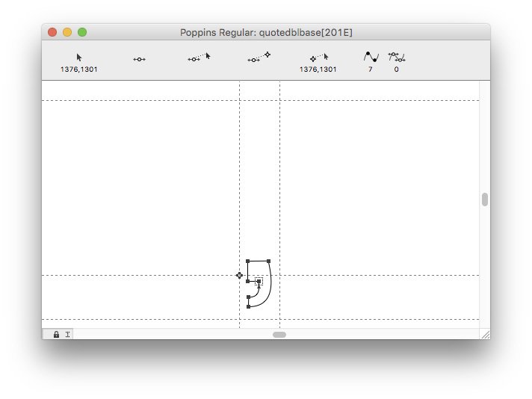532x399 pixels.
Task: Click the window title Poppins Regular
Action: (x=265, y=32)
